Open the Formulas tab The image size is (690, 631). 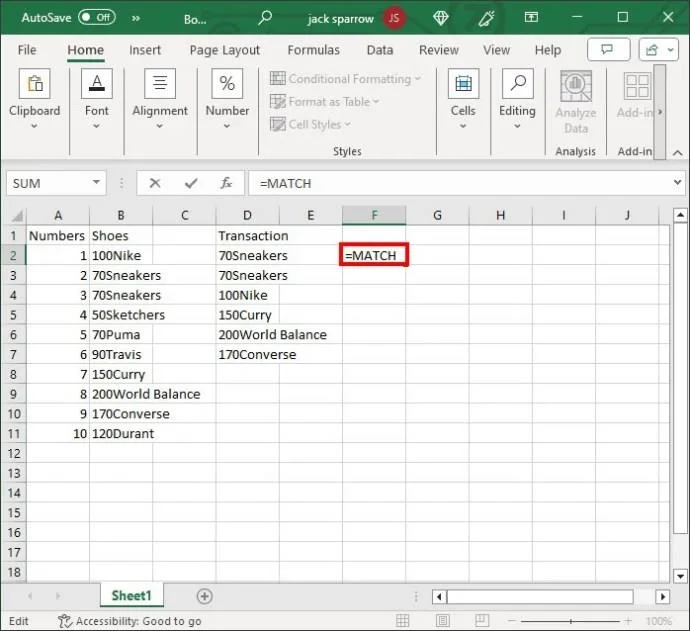pyautogui.click(x=313, y=50)
